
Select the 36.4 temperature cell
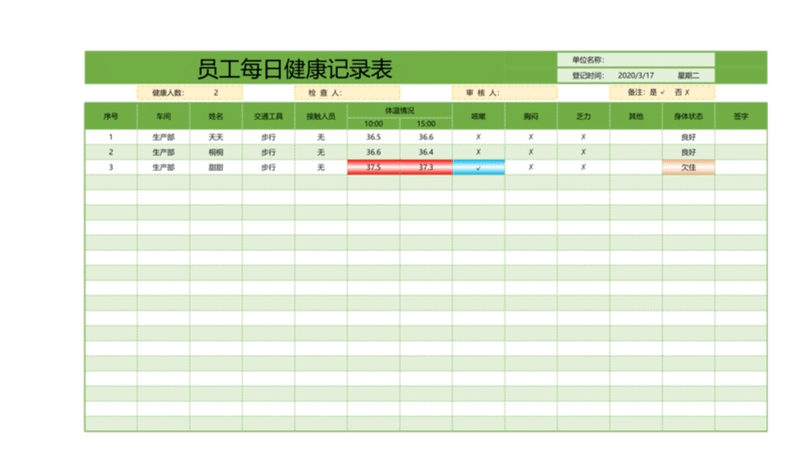click(x=426, y=152)
